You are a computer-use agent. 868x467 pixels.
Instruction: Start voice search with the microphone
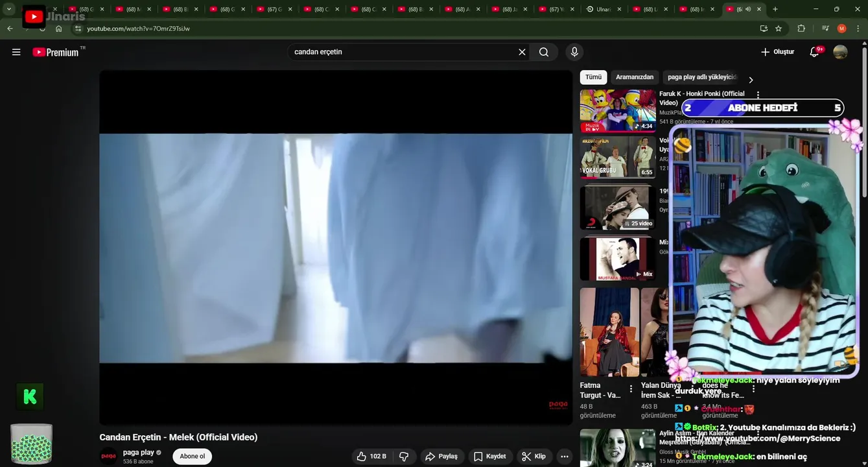574,52
